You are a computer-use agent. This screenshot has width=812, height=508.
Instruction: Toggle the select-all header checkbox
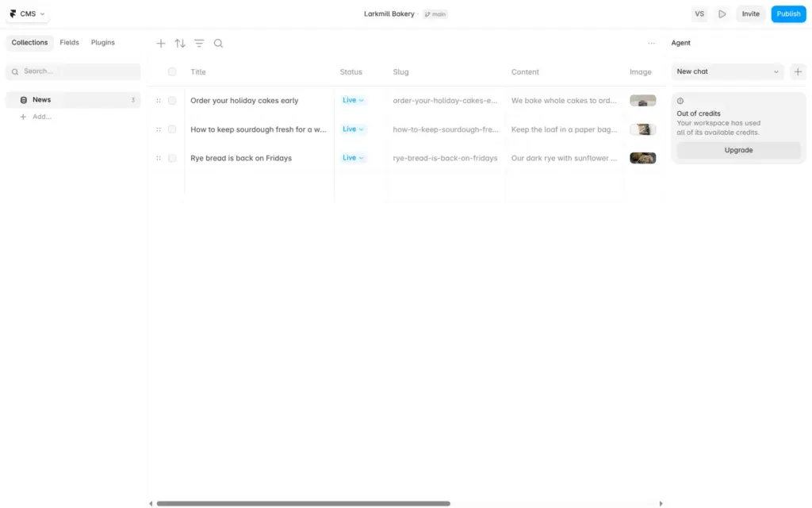[x=172, y=72]
